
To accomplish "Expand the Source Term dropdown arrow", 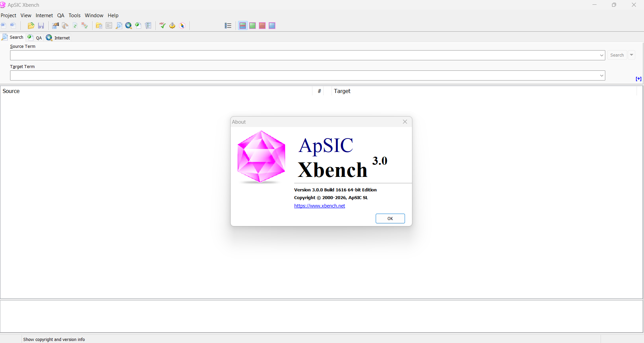I will pos(602,55).
